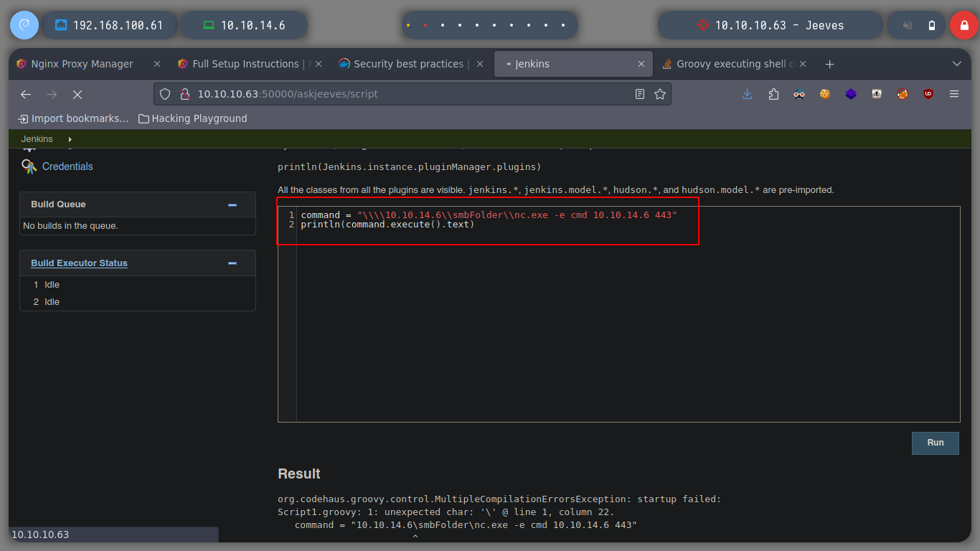Click the 10.10.14.6 VPN indicator
The image size is (980, 551).
pyautogui.click(x=244, y=25)
